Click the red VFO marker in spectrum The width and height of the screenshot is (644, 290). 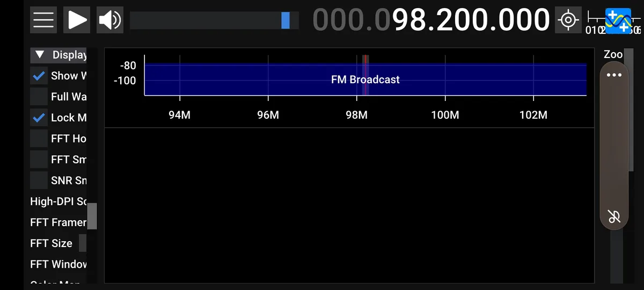click(365, 75)
